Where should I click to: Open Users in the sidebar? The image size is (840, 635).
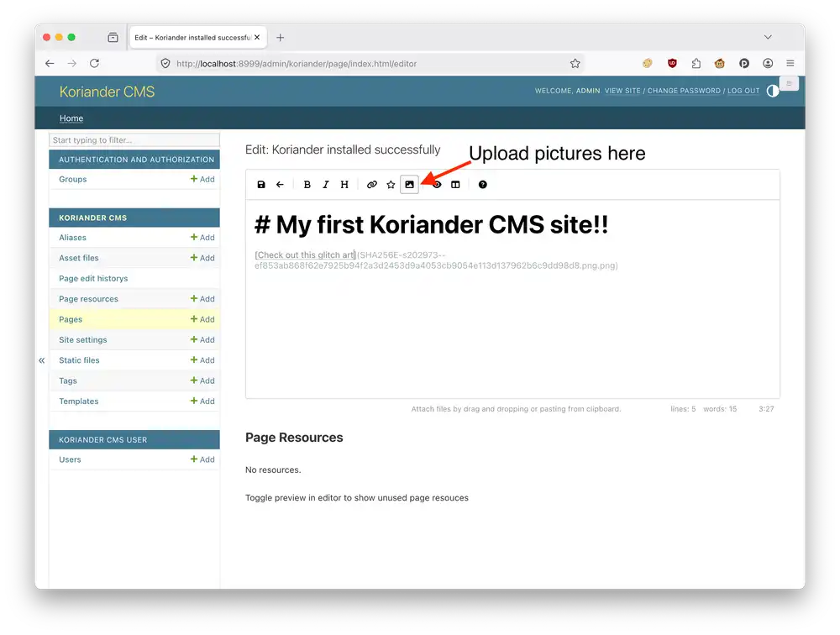coord(71,459)
